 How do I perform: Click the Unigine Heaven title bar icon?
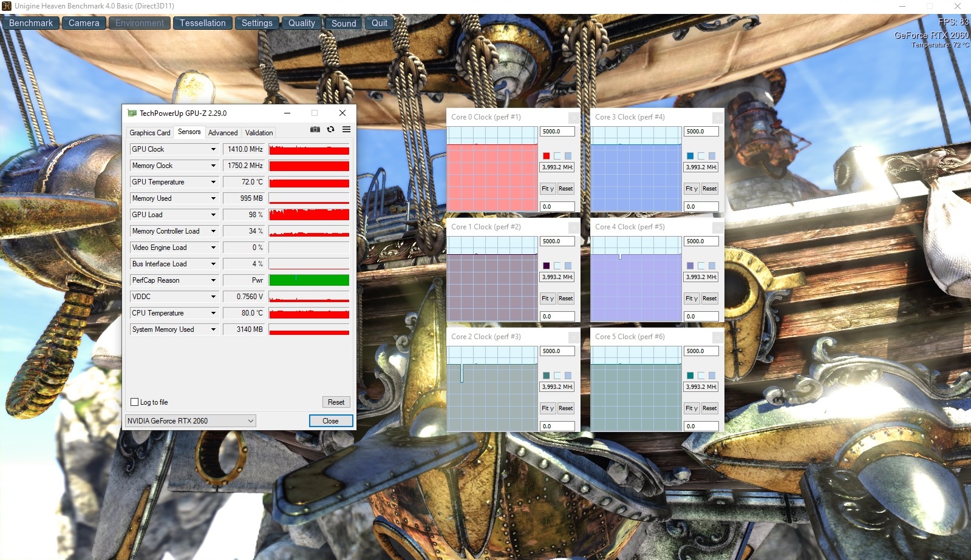(7, 6)
